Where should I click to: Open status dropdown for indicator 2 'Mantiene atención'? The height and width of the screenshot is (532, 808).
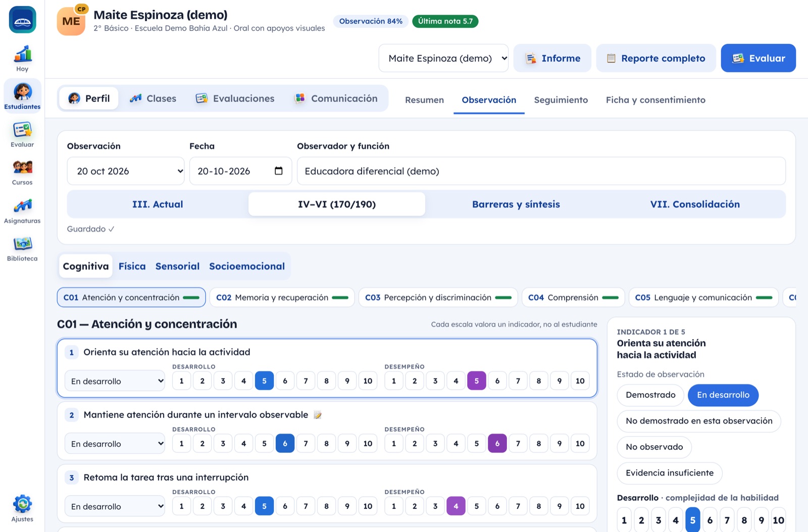115,444
